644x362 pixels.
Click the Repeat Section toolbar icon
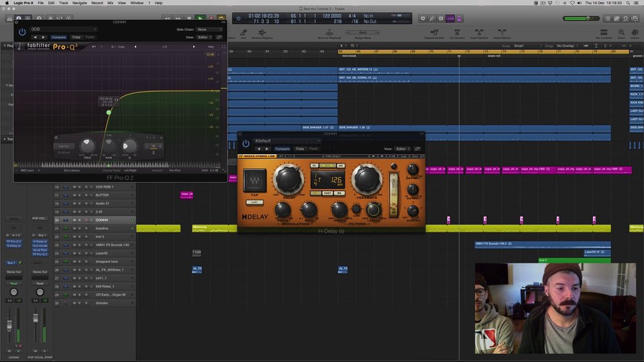click(x=434, y=34)
